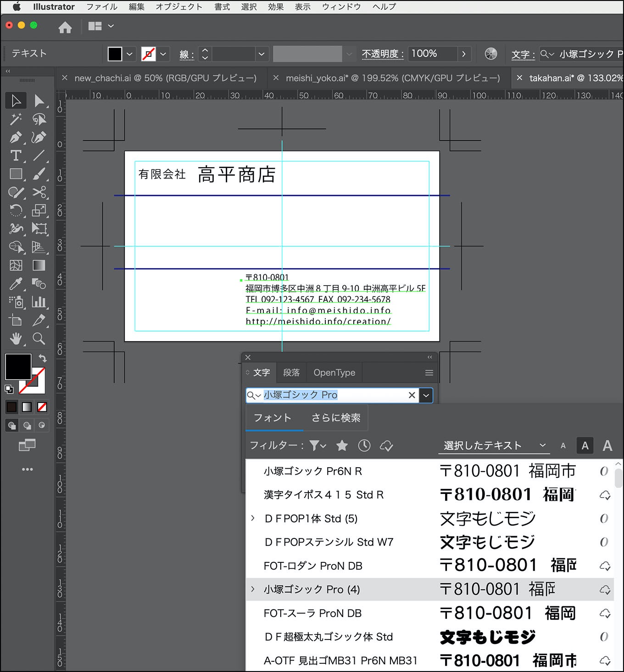Click the large black fill swatch in toolbar

pos(18,366)
